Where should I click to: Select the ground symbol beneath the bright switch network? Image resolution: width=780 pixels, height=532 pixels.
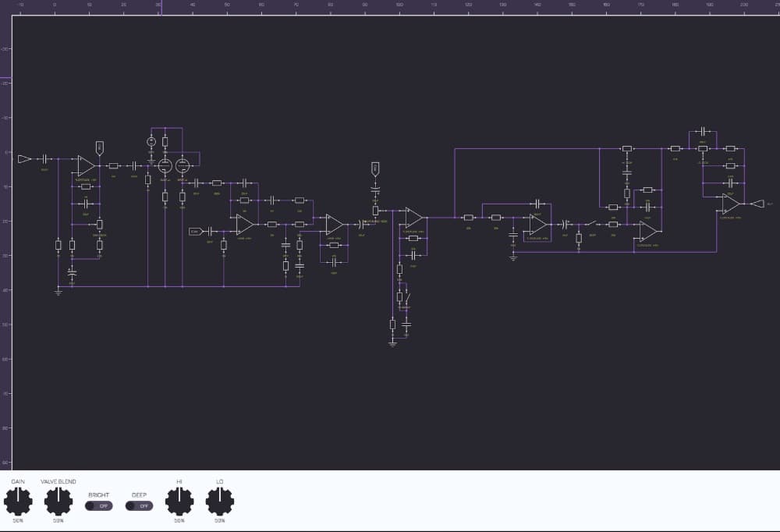392,343
